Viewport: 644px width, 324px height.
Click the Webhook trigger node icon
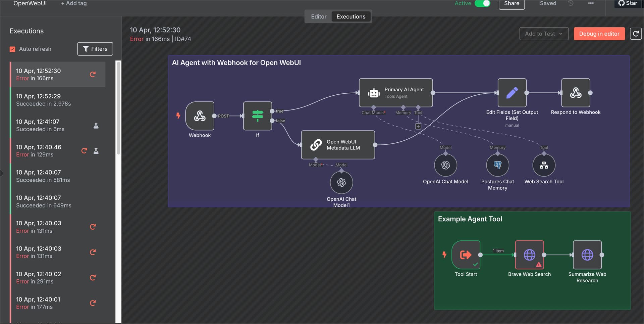200,116
